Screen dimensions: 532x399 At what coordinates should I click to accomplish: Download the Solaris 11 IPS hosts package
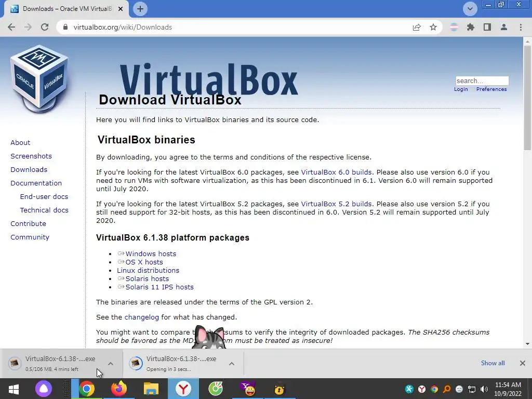click(x=159, y=287)
